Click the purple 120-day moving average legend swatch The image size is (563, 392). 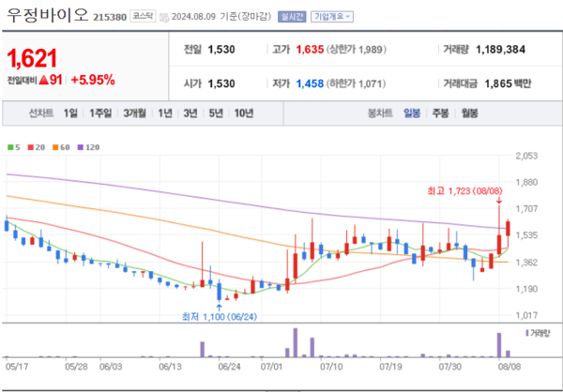81,147
